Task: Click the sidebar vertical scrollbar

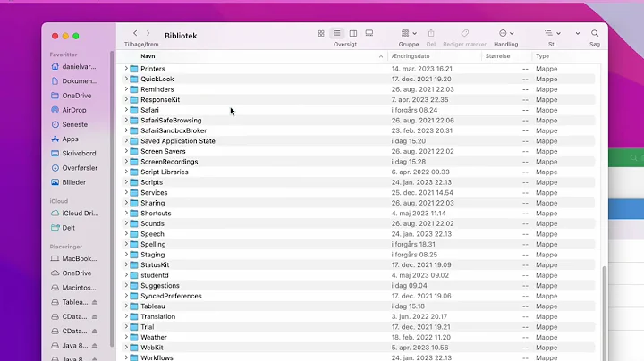Action: (x=112, y=199)
